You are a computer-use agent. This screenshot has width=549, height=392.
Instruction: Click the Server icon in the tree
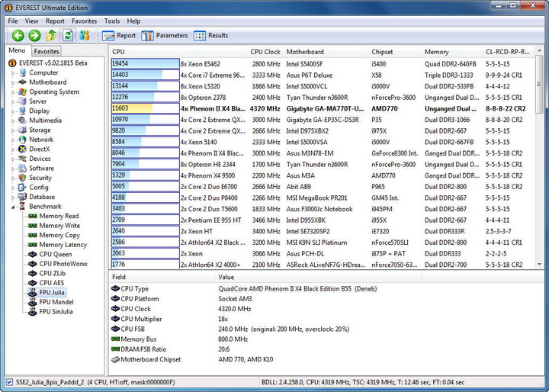click(23, 101)
